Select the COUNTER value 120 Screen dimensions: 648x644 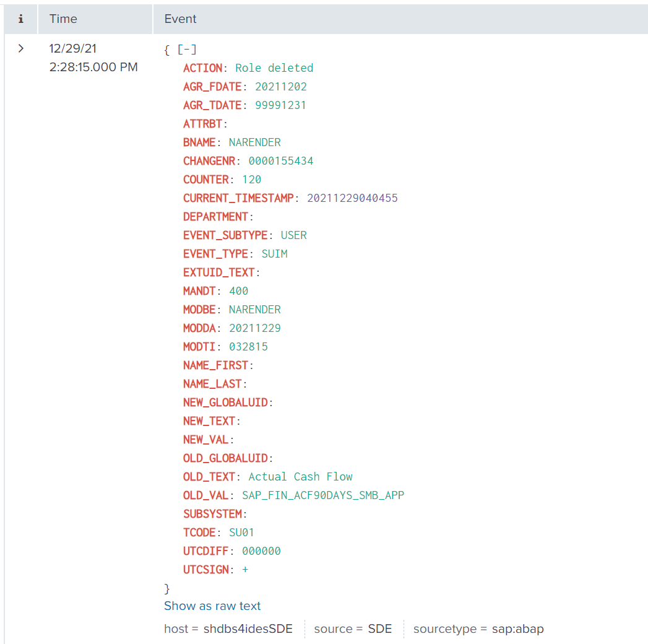(x=251, y=180)
